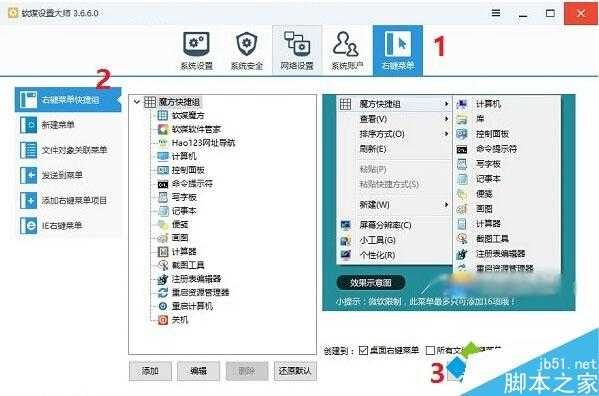Switch to the 网络设置 tab
The height and width of the screenshot is (396, 599).
[x=297, y=50]
